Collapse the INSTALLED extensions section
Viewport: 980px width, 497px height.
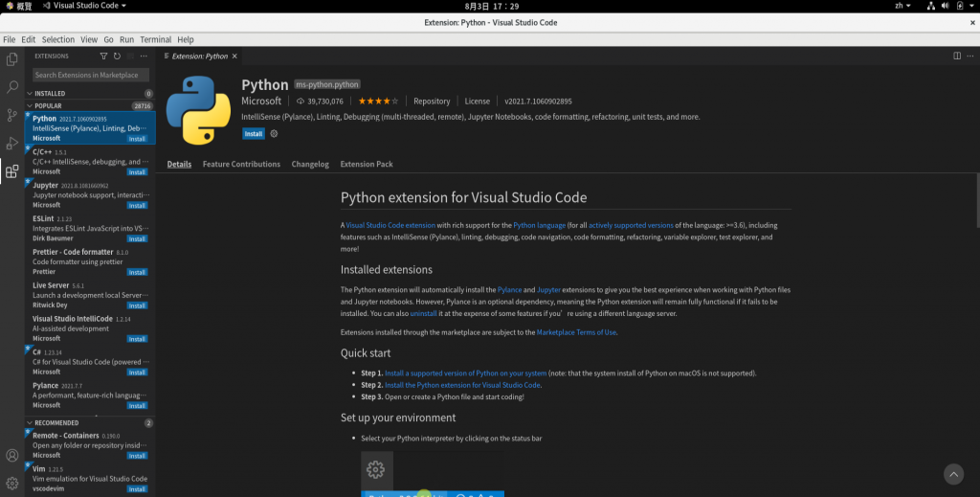tap(49, 93)
